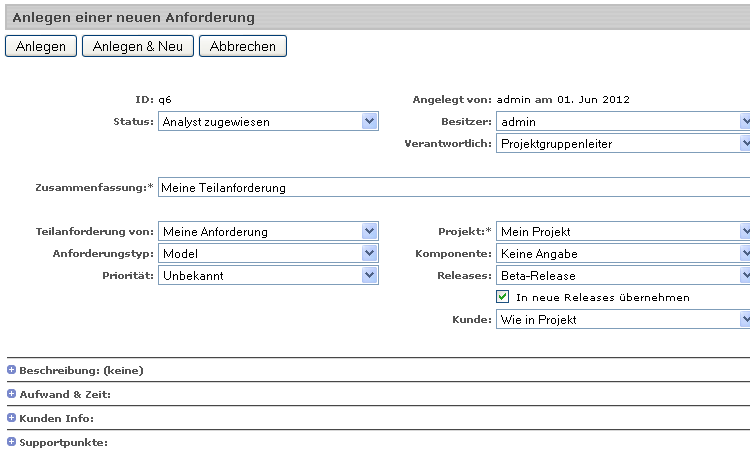
Task: Expand the Aufwand & Zeit plus icon
Action: pyautogui.click(x=12, y=394)
